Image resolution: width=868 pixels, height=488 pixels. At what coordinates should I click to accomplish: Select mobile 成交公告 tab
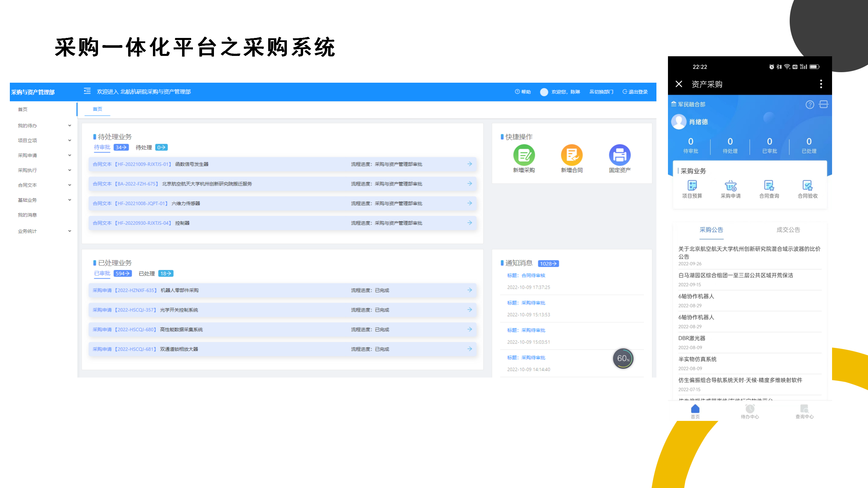[788, 230]
